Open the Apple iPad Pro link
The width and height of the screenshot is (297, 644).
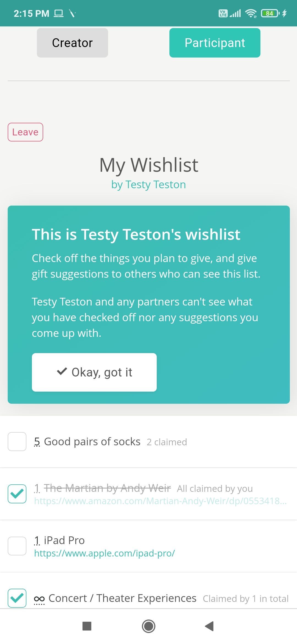pyautogui.click(x=105, y=553)
